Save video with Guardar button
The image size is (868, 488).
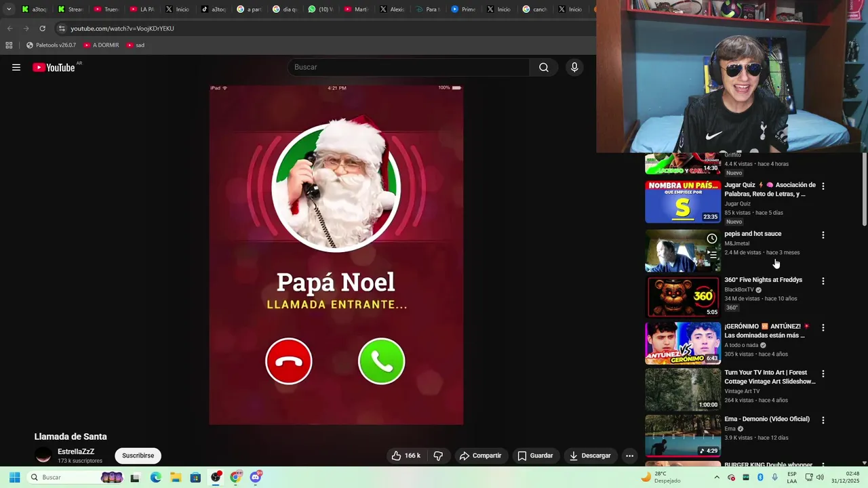(535, 455)
